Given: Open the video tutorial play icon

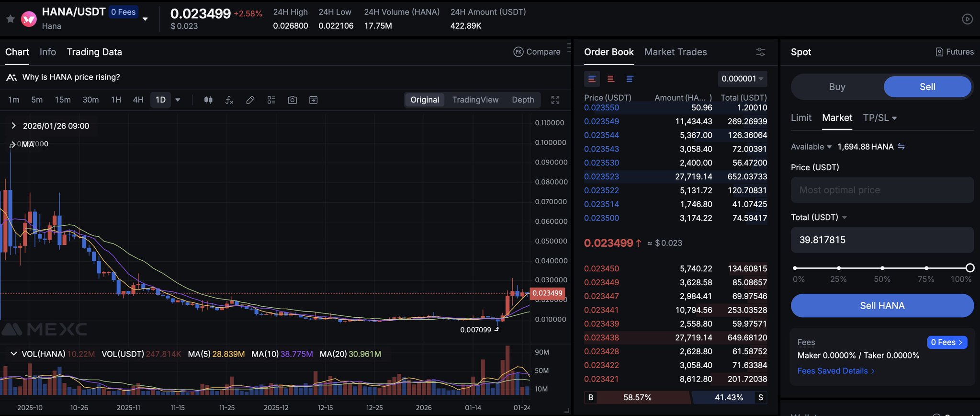Looking at the screenshot, I should 967,19.
